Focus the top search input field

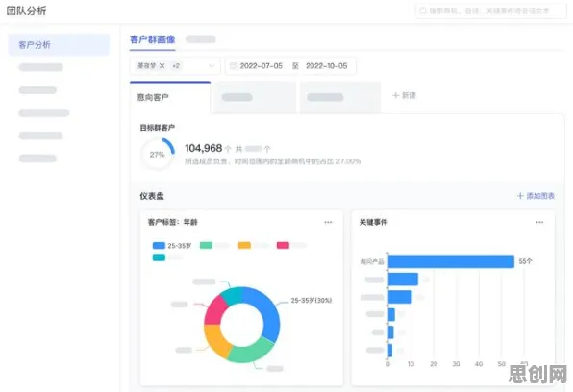coord(491,11)
